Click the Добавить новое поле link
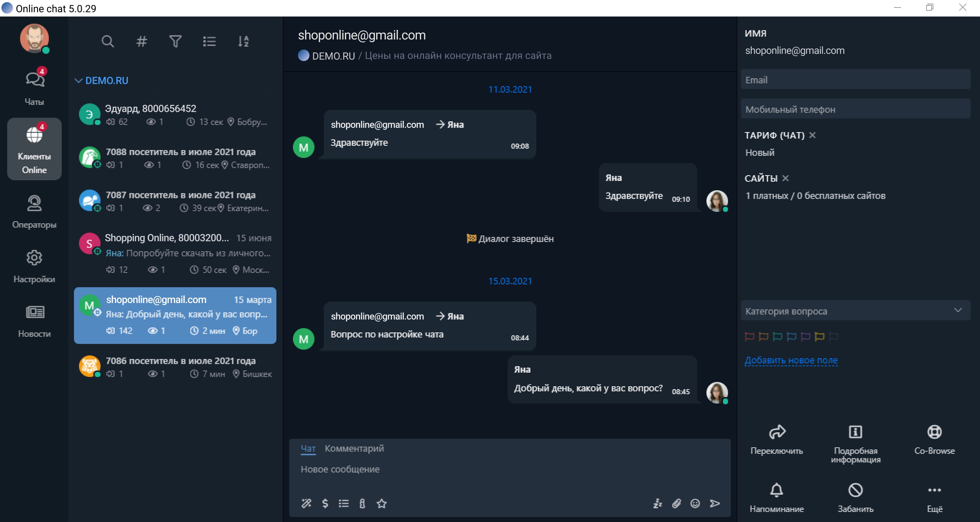This screenshot has width=980, height=522. pos(791,360)
